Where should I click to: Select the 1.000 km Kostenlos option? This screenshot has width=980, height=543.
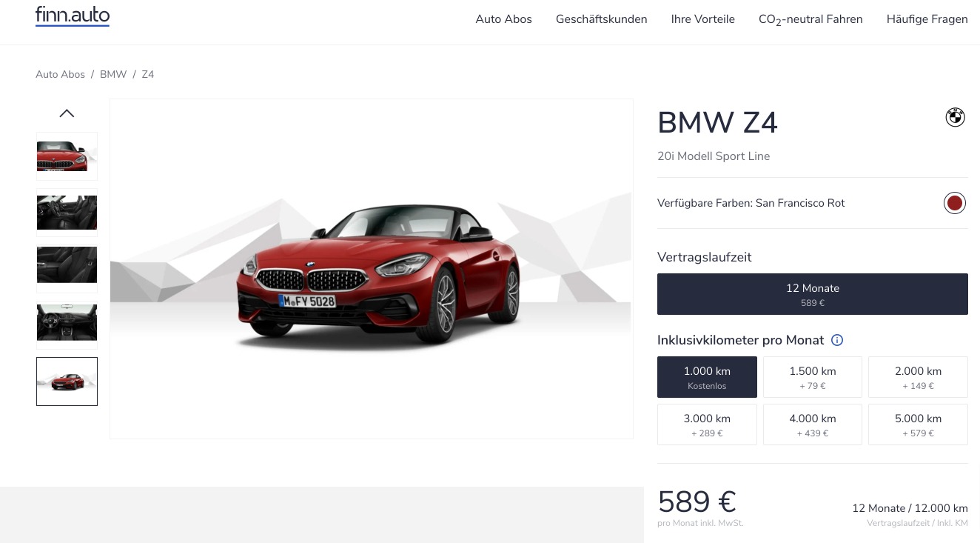[707, 377]
